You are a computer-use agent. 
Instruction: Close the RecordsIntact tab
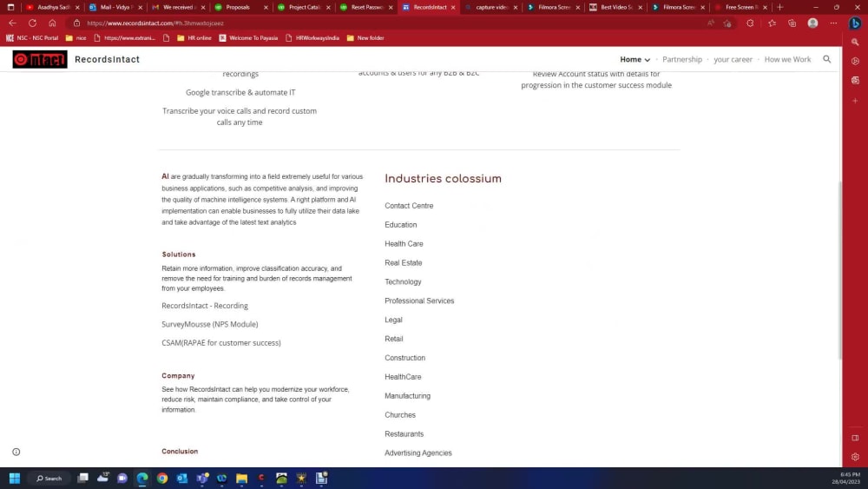453,7
